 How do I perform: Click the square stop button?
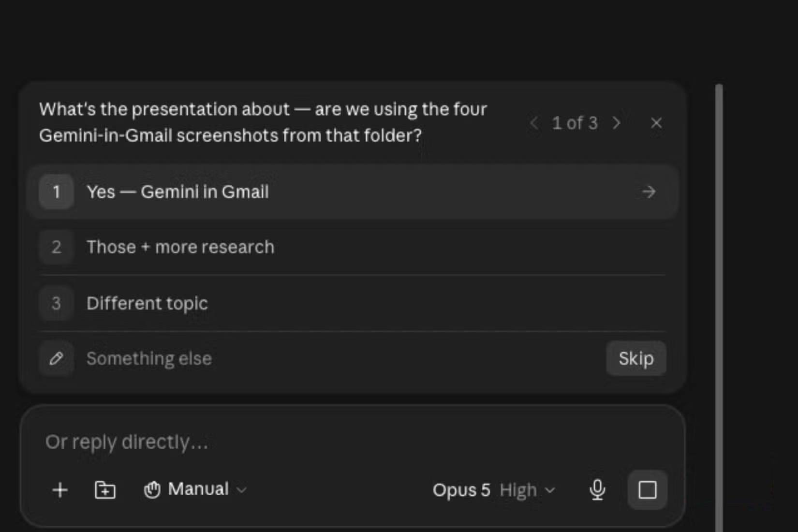(647, 490)
